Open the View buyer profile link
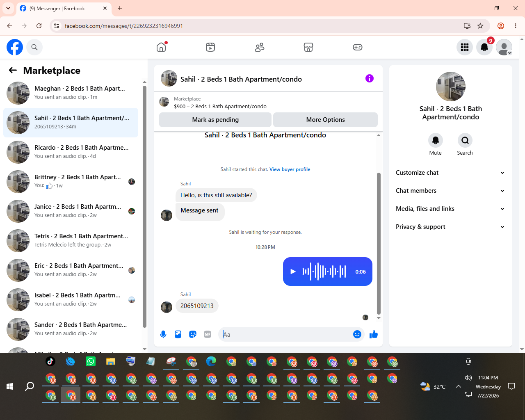The image size is (525, 420). click(290, 169)
